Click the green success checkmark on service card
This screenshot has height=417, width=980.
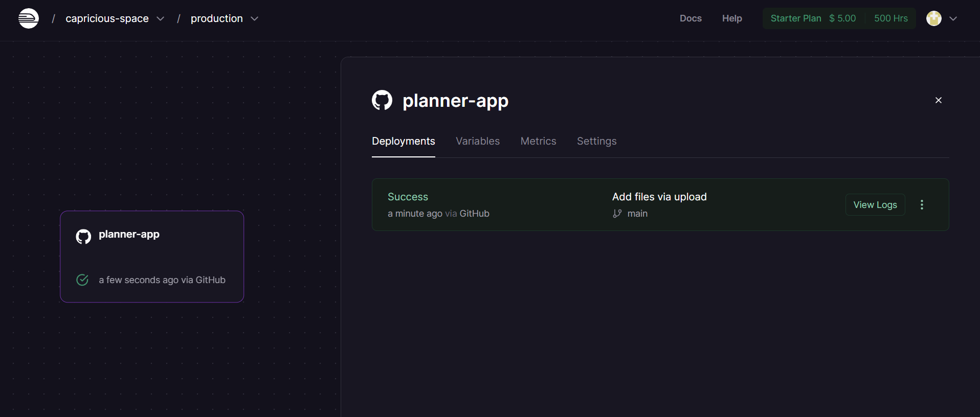click(x=82, y=280)
